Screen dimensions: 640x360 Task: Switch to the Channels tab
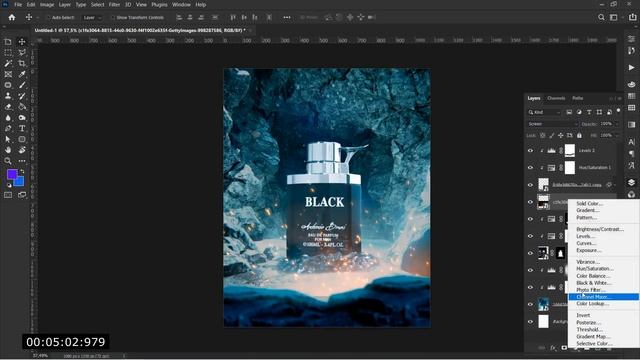[x=556, y=98]
